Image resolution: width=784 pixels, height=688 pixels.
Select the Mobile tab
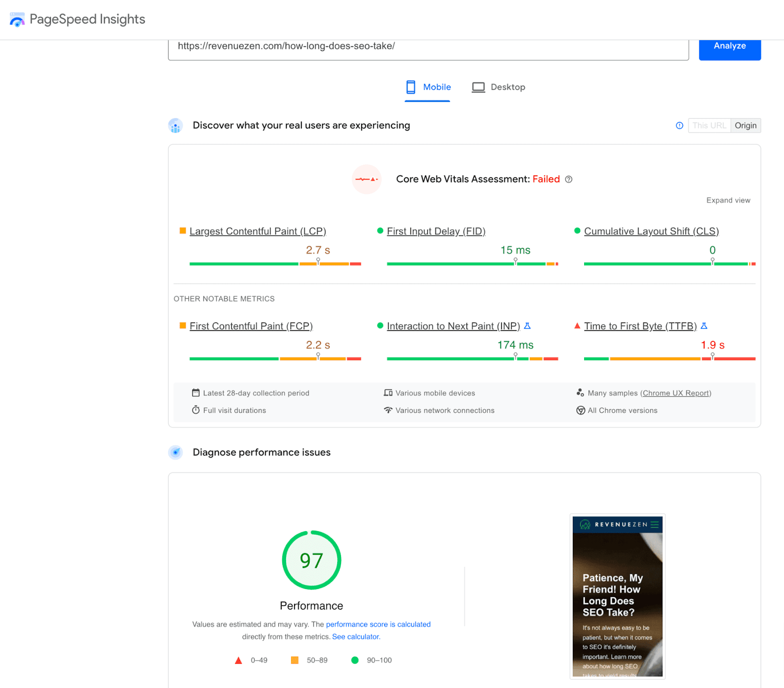428,88
